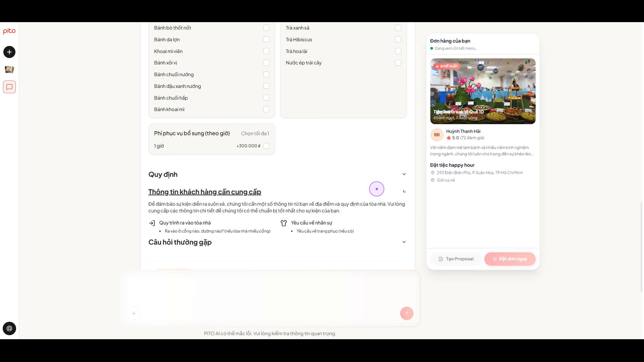The image size is (644, 362).
Task: Check Nước ép trái cây
Action: [398, 63]
